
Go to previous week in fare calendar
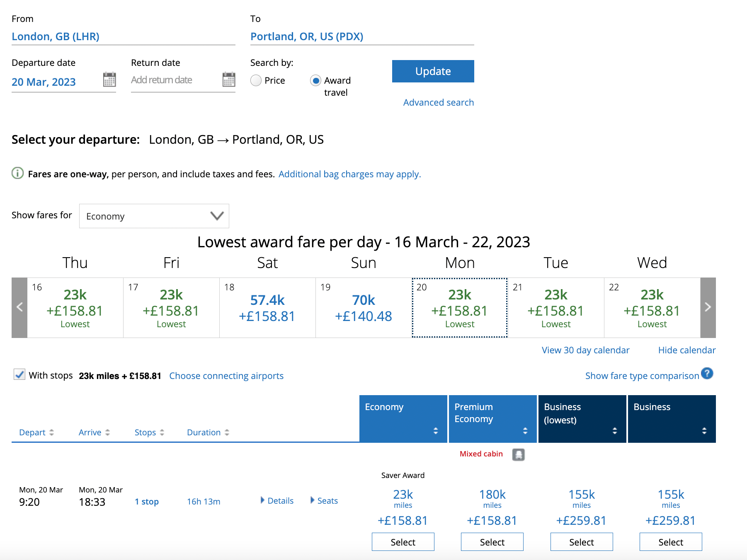click(x=19, y=307)
